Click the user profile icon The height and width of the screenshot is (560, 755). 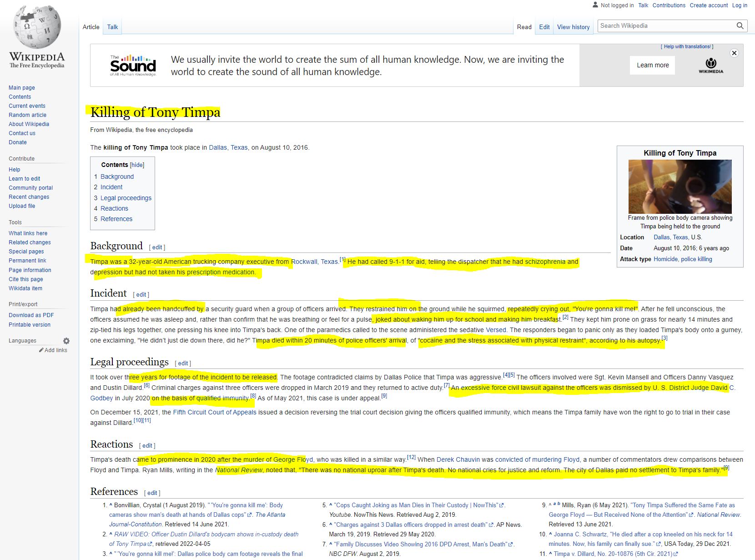595,5
